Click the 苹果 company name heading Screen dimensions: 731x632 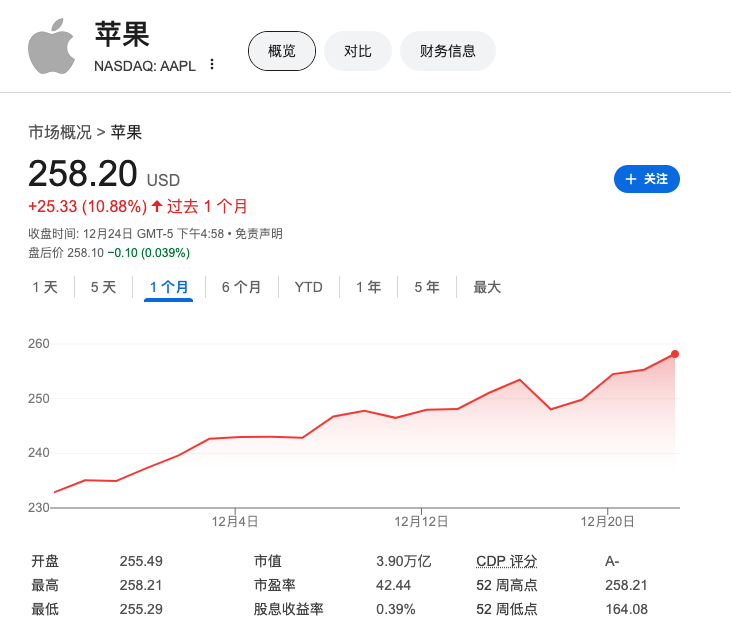tap(122, 34)
